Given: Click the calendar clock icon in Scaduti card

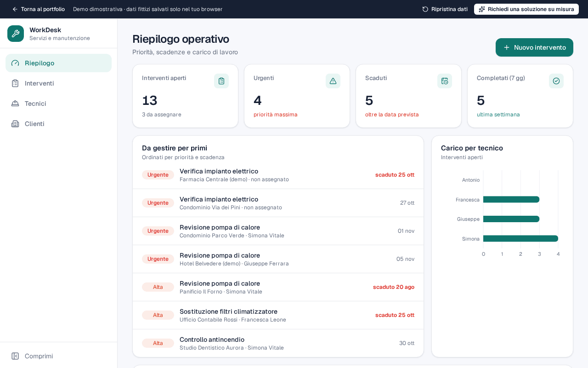Looking at the screenshot, I should tap(445, 81).
